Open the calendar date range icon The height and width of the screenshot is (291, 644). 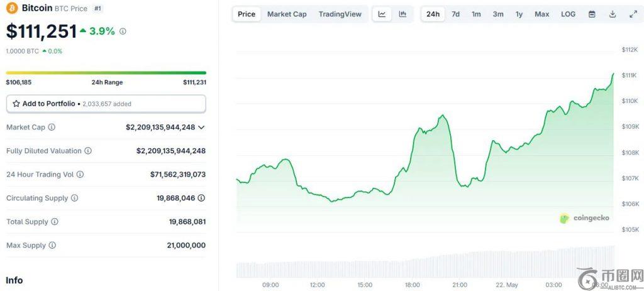592,14
